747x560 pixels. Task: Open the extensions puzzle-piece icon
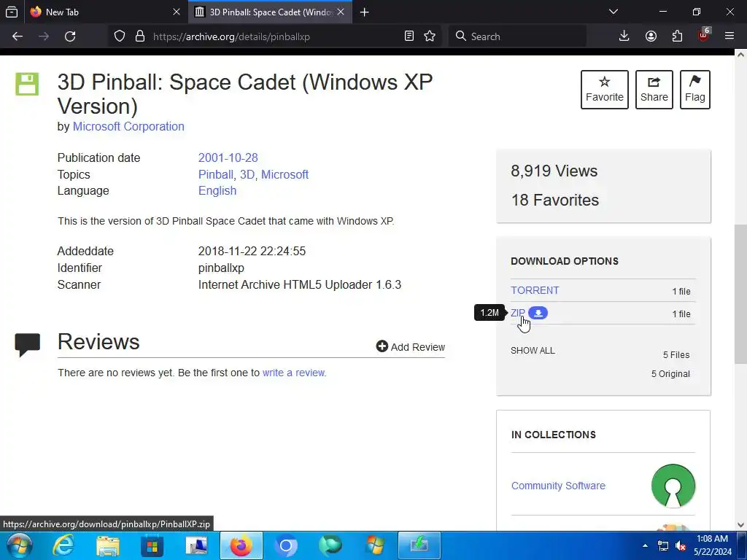[677, 36]
